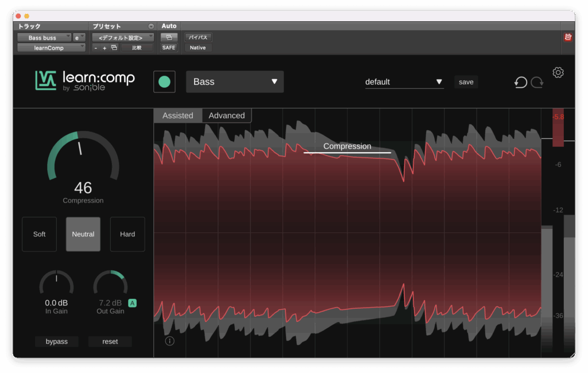Copy preset settings icon next to plus
Viewport: 588px width, 373px height.
coord(114,48)
